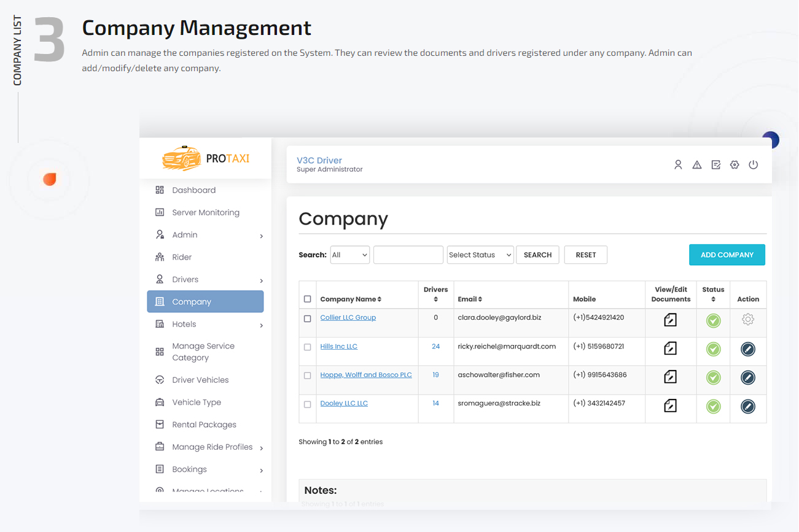Open driver count 24 link
This screenshot has width=799, height=532.
coord(435,347)
